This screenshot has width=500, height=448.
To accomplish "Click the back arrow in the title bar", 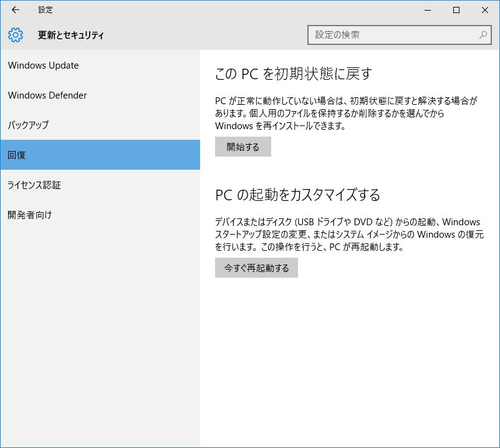I will point(16,10).
